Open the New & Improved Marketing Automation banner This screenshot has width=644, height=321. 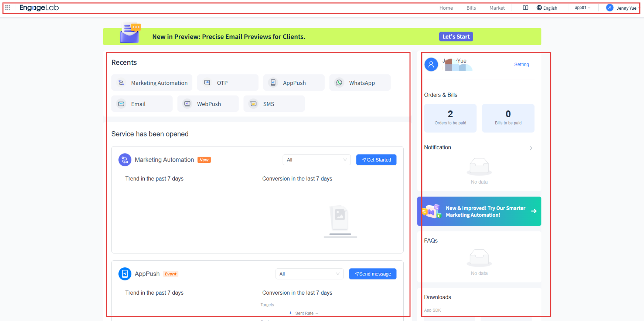coord(479,211)
